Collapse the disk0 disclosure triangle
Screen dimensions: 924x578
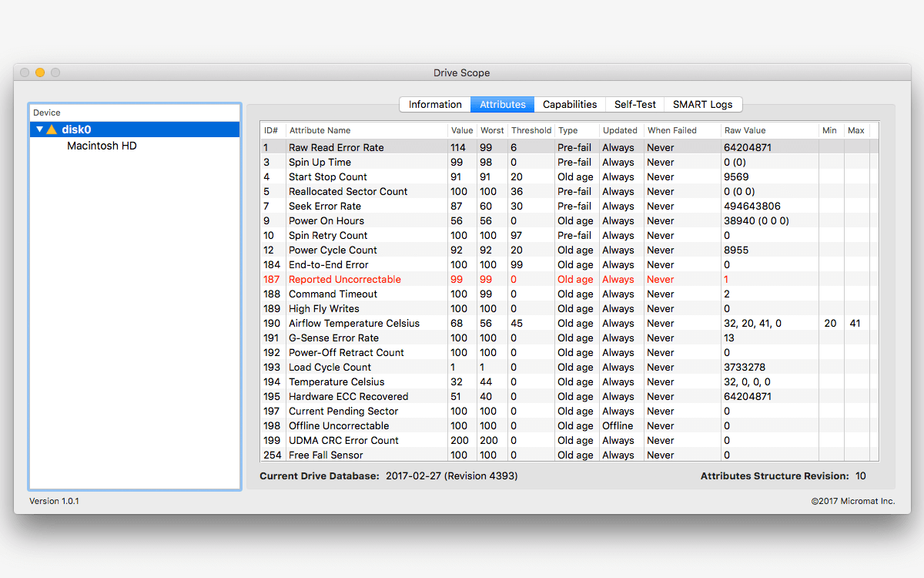[40, 129]
